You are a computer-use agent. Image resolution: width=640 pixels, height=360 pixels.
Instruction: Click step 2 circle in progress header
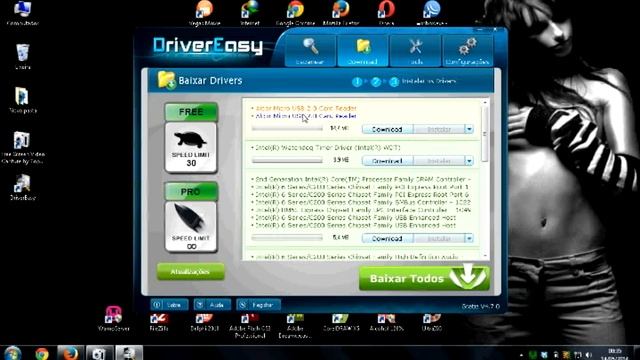[376, 82]
